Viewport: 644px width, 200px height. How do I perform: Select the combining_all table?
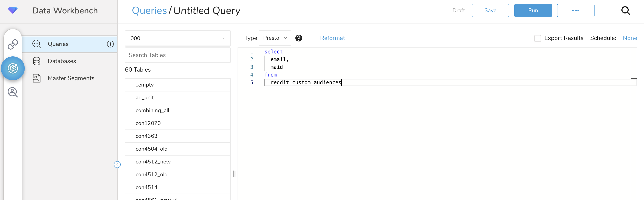coord(152,110)
